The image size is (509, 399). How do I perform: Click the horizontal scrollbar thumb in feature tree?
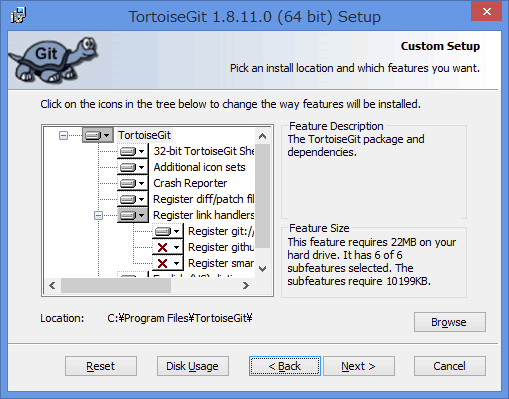pyautogui.click(x=116, y=286)
